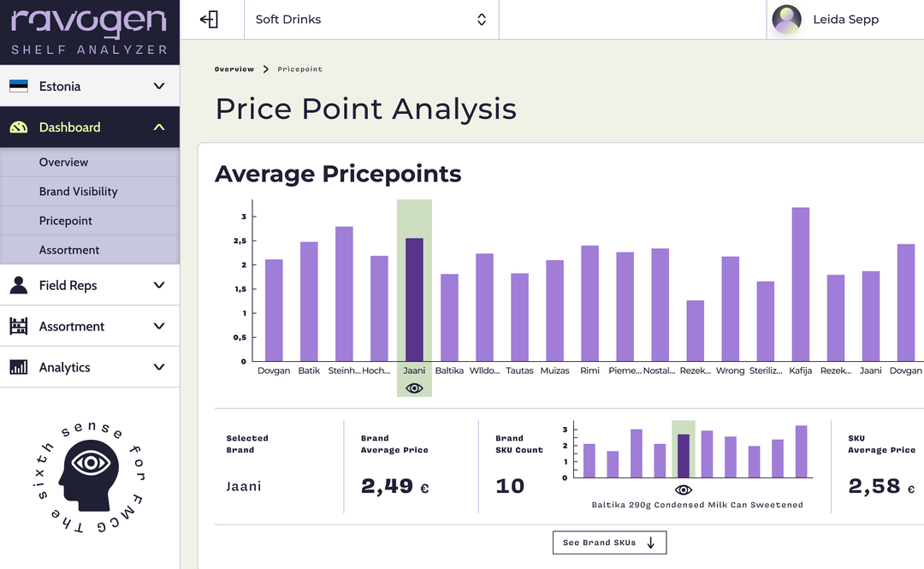Click Leida Sepp's profile avatar

click(x=786, y=20)
